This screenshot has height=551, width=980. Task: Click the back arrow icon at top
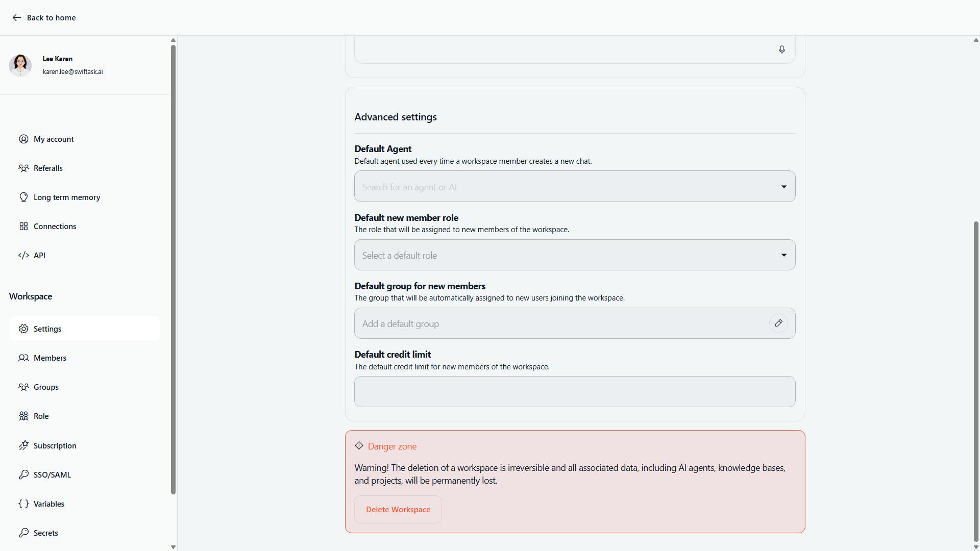(x=16, y=18)
